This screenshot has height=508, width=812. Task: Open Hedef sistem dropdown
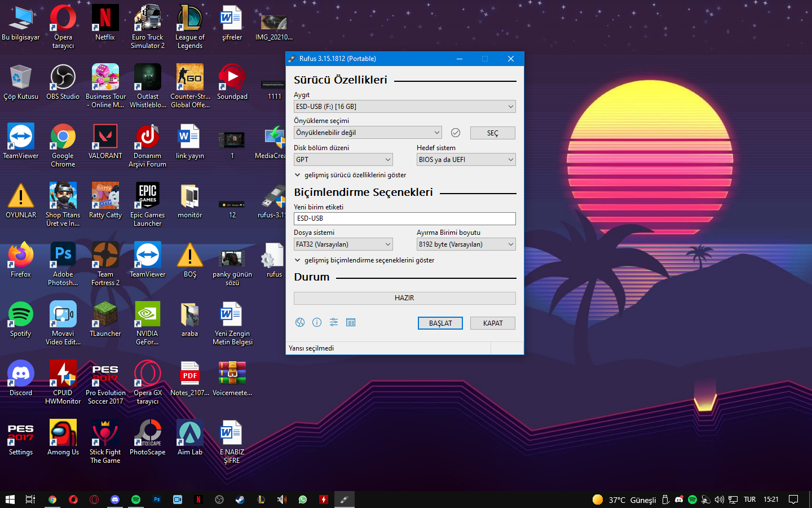(466, 160)
